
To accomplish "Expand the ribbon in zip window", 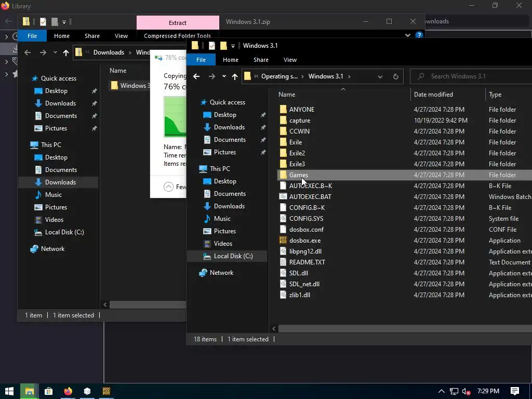I will [408, 35].
